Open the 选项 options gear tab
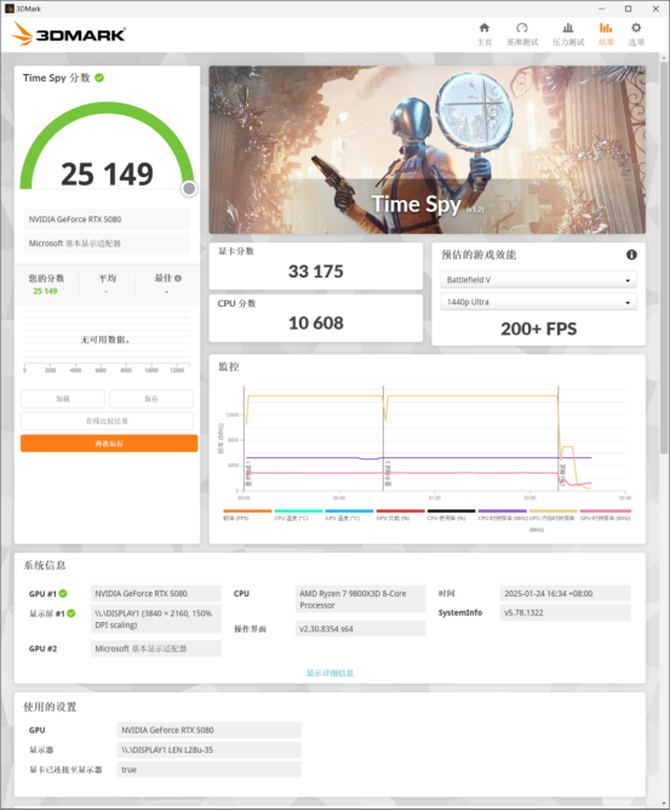This screenshot has height=811, width=670. pyautogui.click(x=636, y=34)
